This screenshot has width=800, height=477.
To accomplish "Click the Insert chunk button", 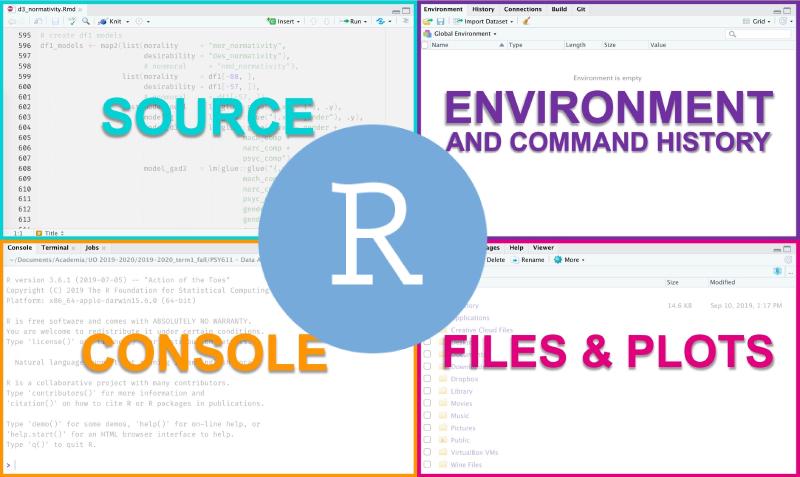I will pyautogui.click(x=281, y=21).
